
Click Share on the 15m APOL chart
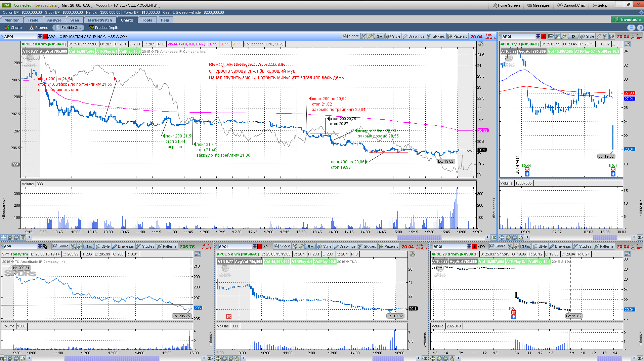[498, 246]
